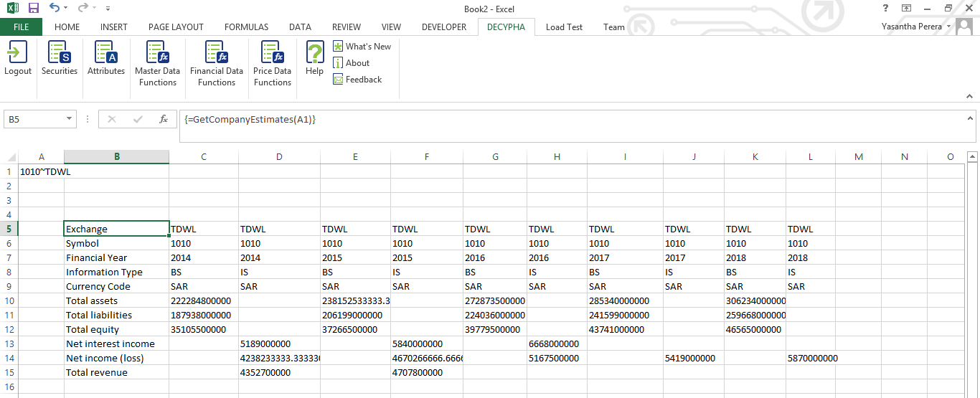The image size is (980, 398).
Task: Select row 10 header
Action: 9,300
